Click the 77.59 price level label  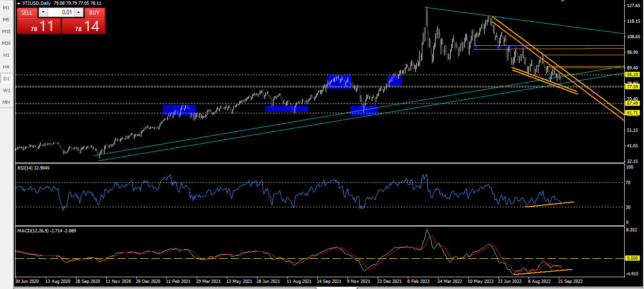(632, 87)
